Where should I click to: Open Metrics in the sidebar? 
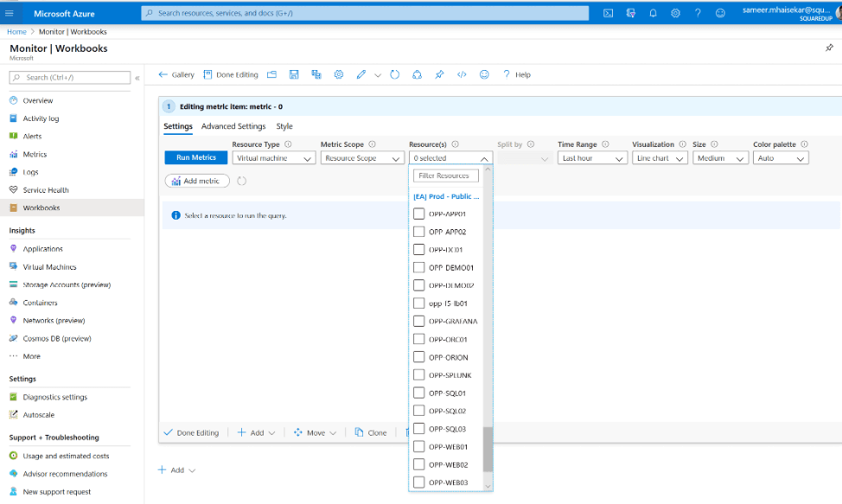(x=35, y=154)
